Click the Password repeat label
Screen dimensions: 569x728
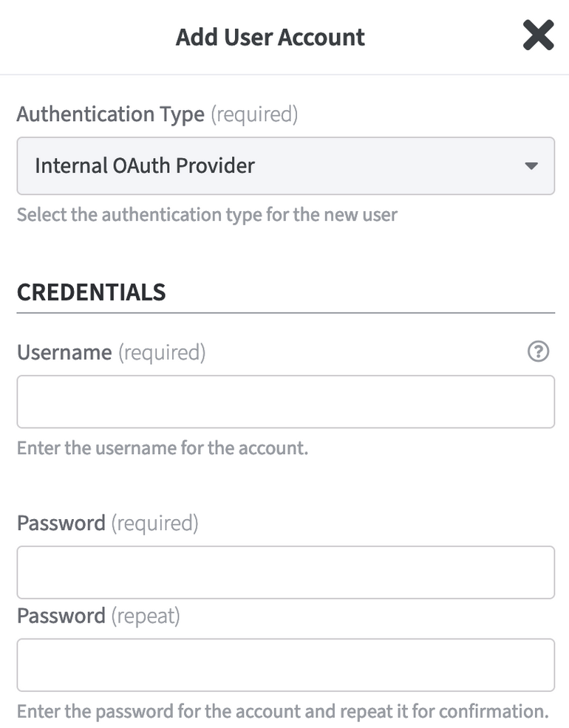(x=61, y=616)
